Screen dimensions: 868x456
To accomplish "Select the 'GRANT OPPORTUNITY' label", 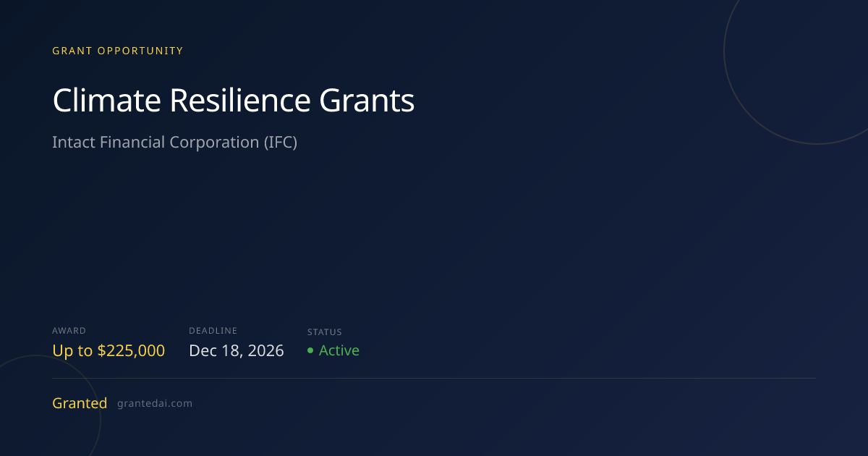I will click(118, 51).
